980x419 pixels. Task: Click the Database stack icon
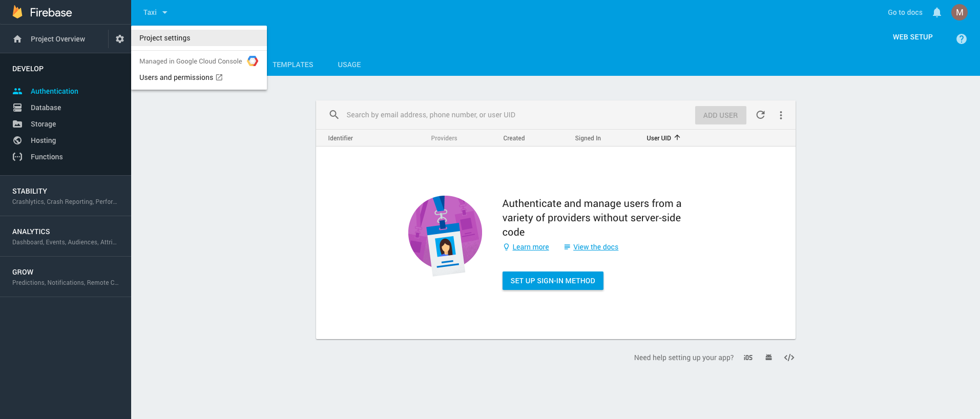click(17, 108)
